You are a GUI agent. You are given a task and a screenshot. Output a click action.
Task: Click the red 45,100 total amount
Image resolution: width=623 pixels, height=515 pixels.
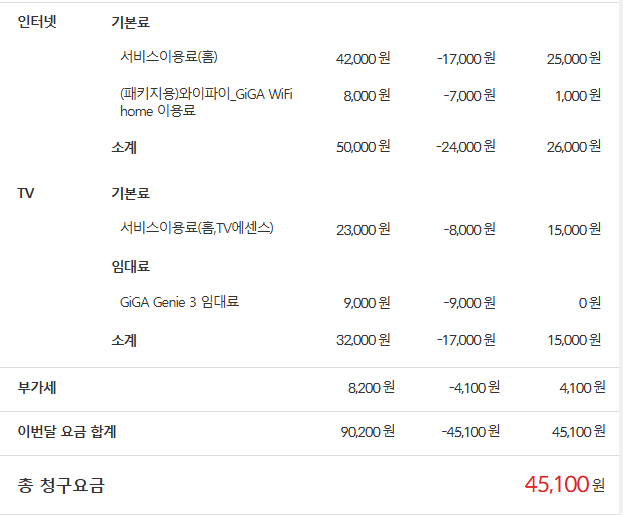[x=555, y=485]
